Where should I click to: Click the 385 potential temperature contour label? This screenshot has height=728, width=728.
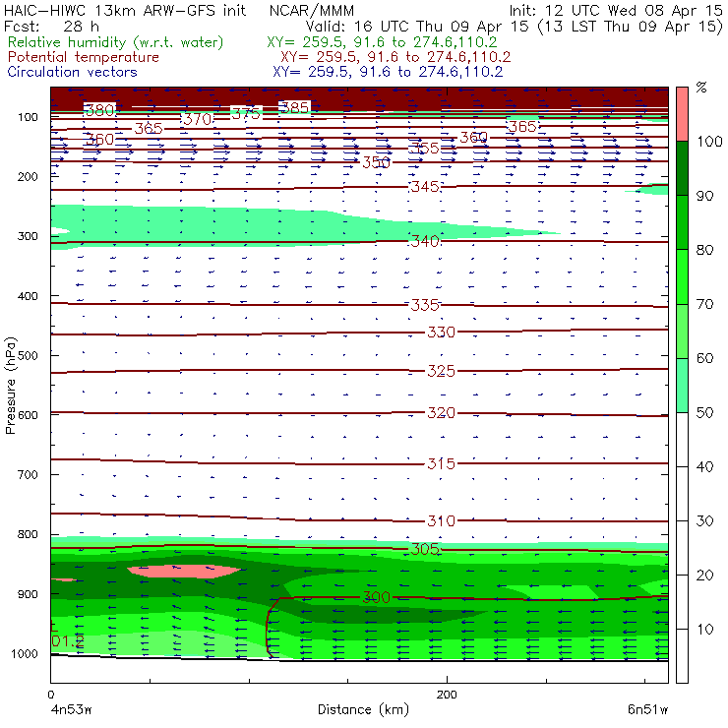click(294, 107)
